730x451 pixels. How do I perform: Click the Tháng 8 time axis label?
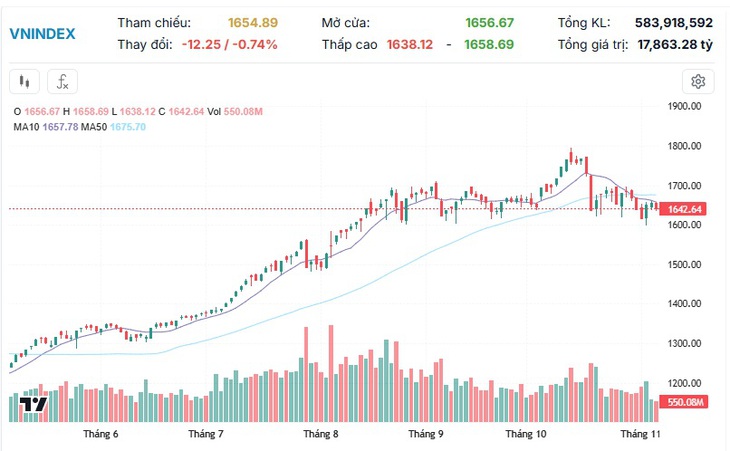321,434
